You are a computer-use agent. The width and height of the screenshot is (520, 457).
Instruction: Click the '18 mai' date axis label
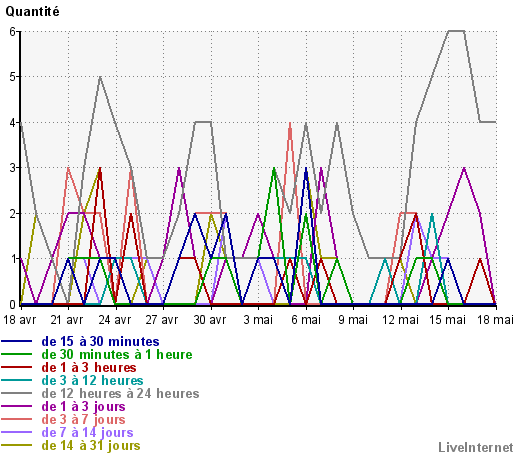(x=495, y=320)
